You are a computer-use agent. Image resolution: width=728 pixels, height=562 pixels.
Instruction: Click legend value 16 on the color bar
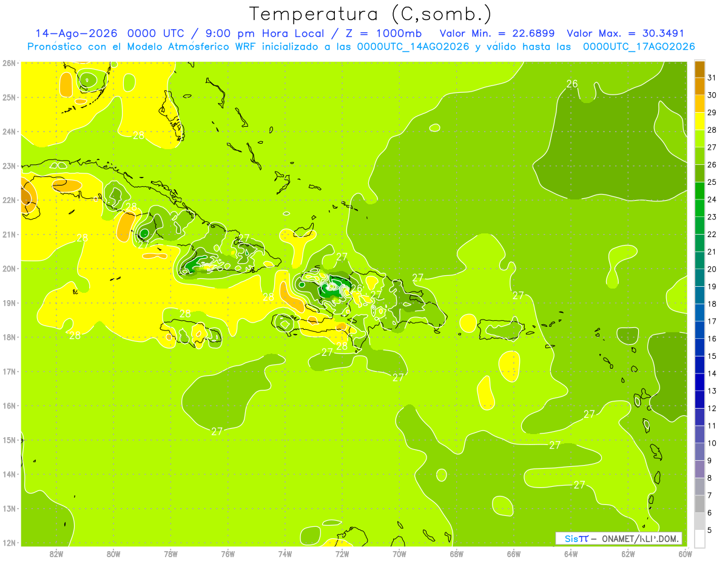[712, 338]
